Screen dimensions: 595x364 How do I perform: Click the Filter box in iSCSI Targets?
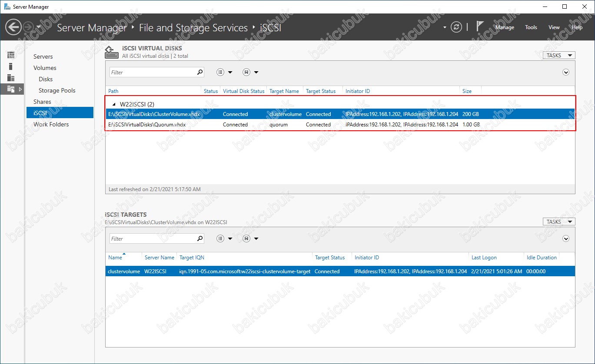(x=152, y=238)
